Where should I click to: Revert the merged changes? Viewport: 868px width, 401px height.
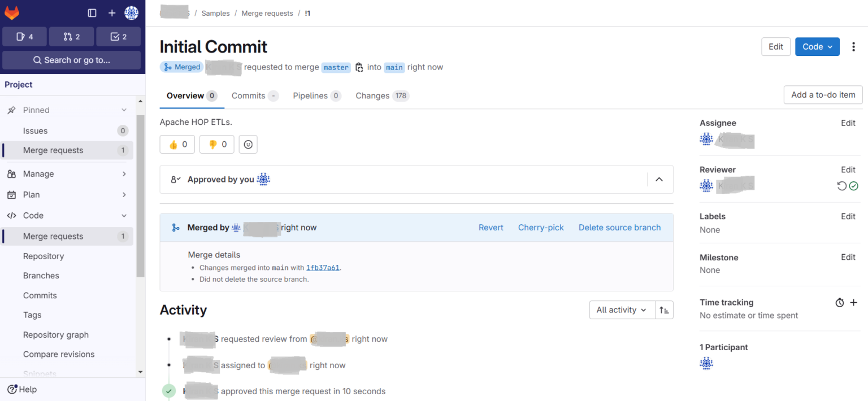(x=491, y=227)
